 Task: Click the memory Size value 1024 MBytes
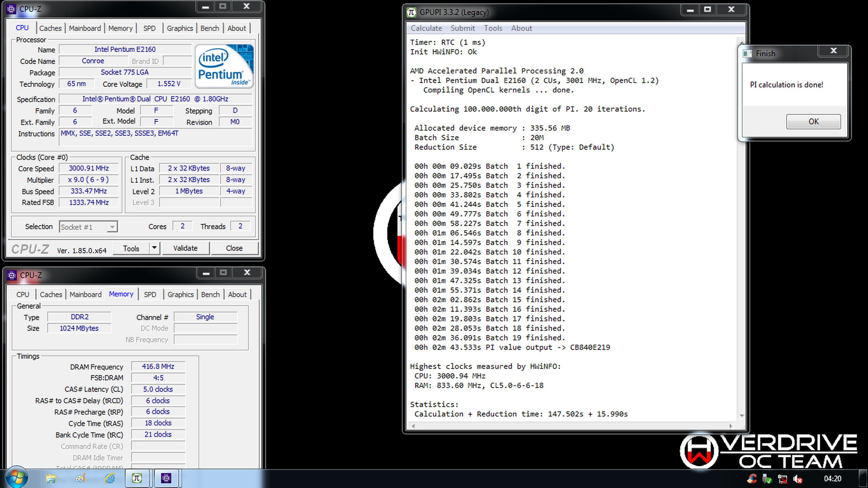pos(80,328)
